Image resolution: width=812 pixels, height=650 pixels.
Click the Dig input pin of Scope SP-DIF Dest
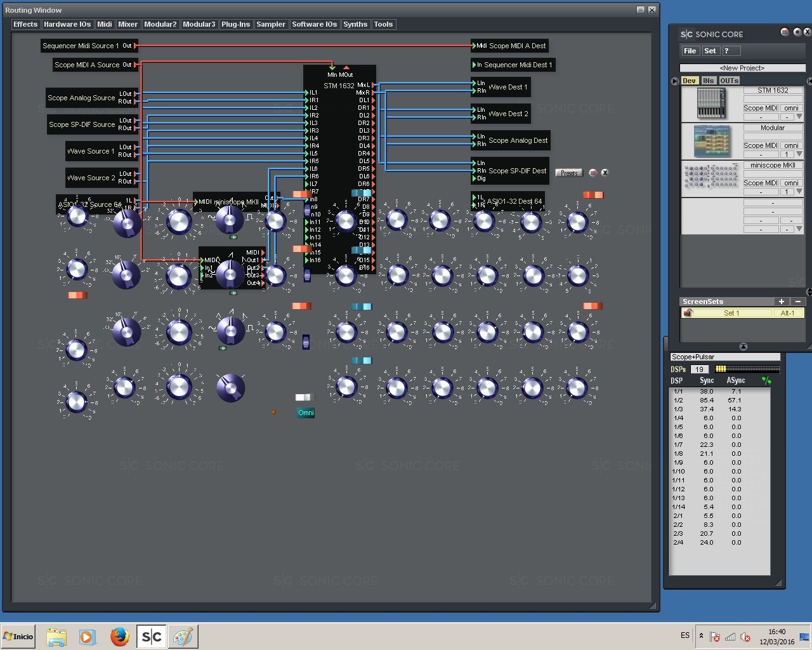pos(474,178)
